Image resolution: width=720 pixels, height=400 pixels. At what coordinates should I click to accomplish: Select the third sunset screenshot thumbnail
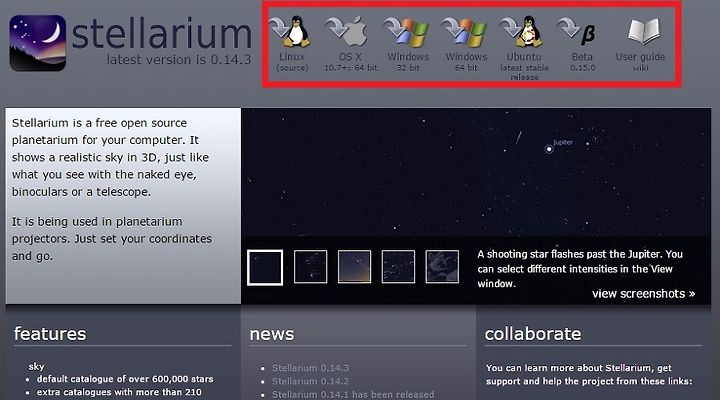click(354, 266)
